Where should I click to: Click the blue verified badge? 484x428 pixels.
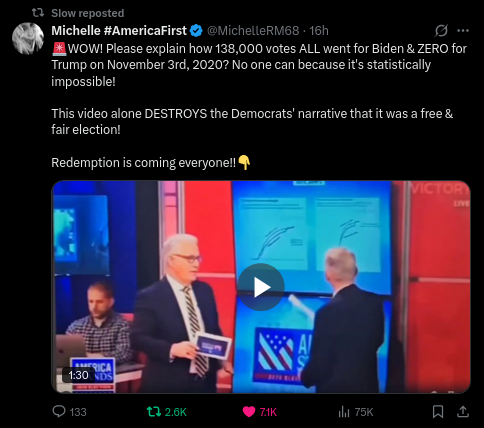(x=196, y=31)
